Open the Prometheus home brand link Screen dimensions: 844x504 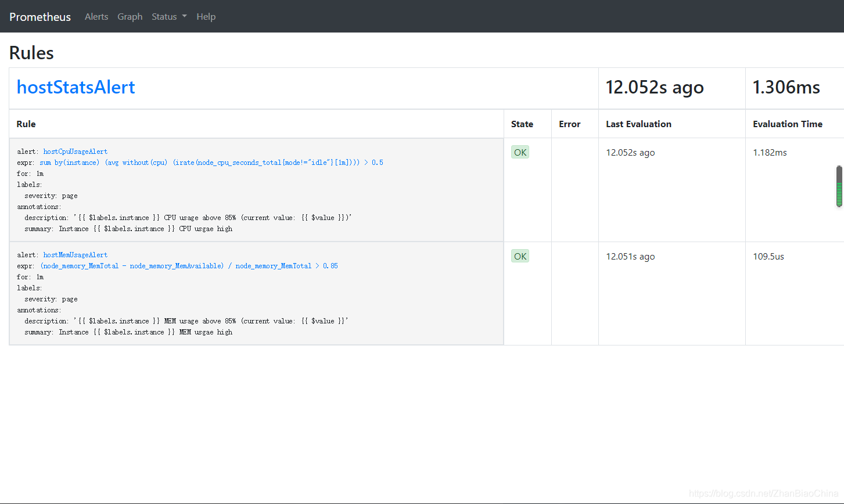click(x=40, y=17)
